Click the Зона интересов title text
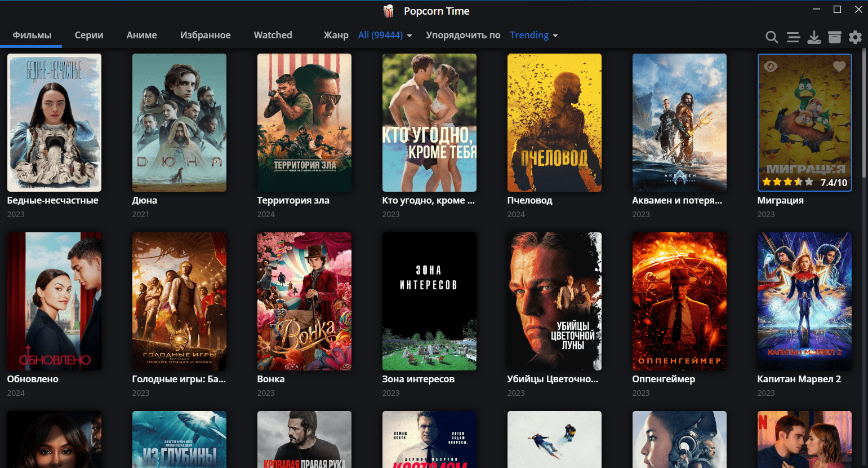The image size is (868, 468). click(x=419, y=379)
